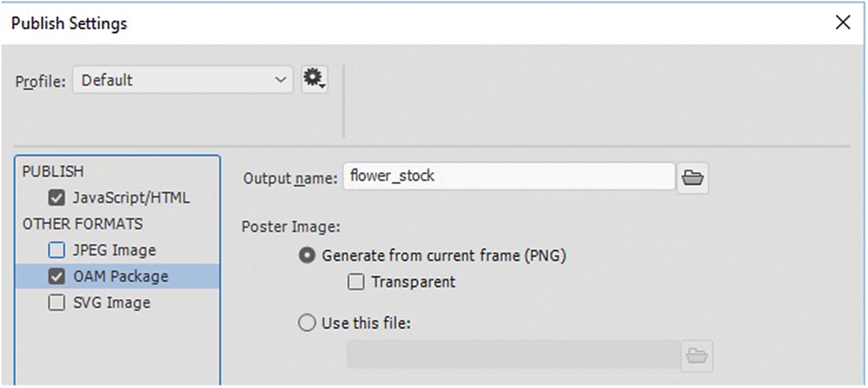This screenshot has width=868, height=388.
Task: Open the profile options gear menu
Action: (x=314, y=79)
